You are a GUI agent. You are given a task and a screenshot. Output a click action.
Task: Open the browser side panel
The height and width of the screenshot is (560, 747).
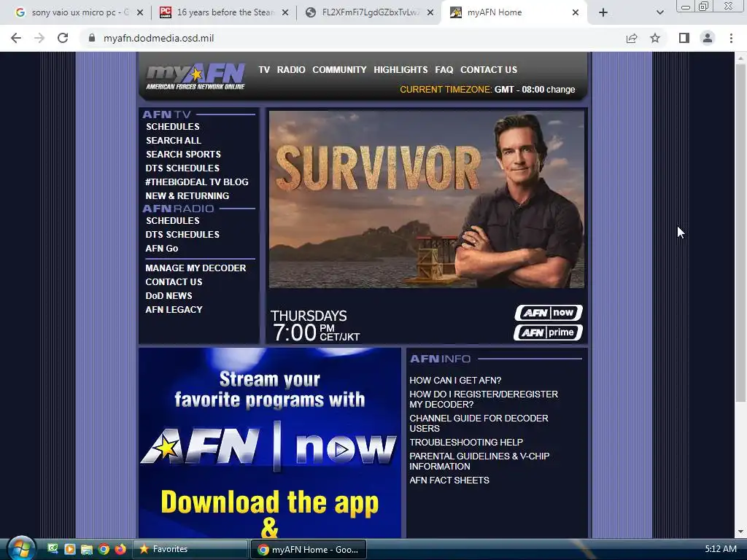[x=684, y=38]
